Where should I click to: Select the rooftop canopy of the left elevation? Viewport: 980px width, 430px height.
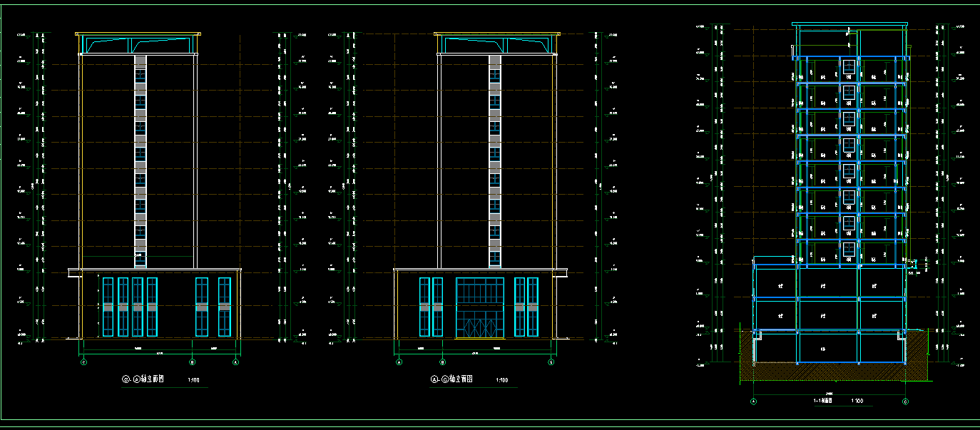(x=138, y=43)
